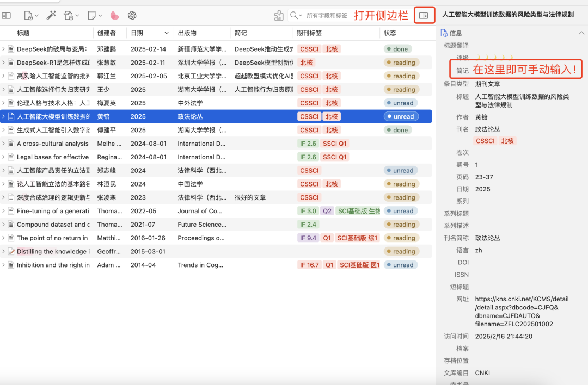Click document icon of Compound dataset row

(11, 225)
